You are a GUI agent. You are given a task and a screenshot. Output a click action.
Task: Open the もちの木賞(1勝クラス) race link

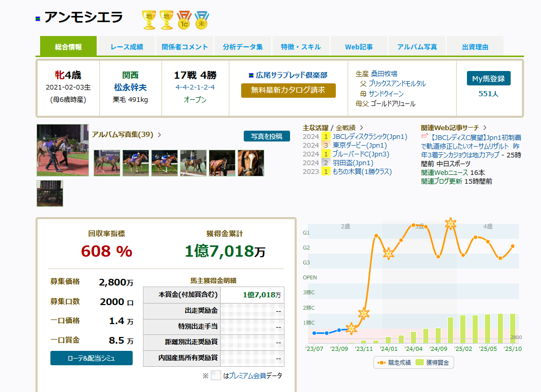pyautogui.click(x=362, y=171)
